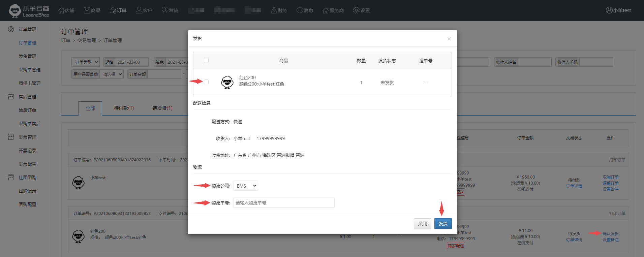Click the 客户 person icon in navbar
This screenshot has width=644, height=257.
pos(139,10)
